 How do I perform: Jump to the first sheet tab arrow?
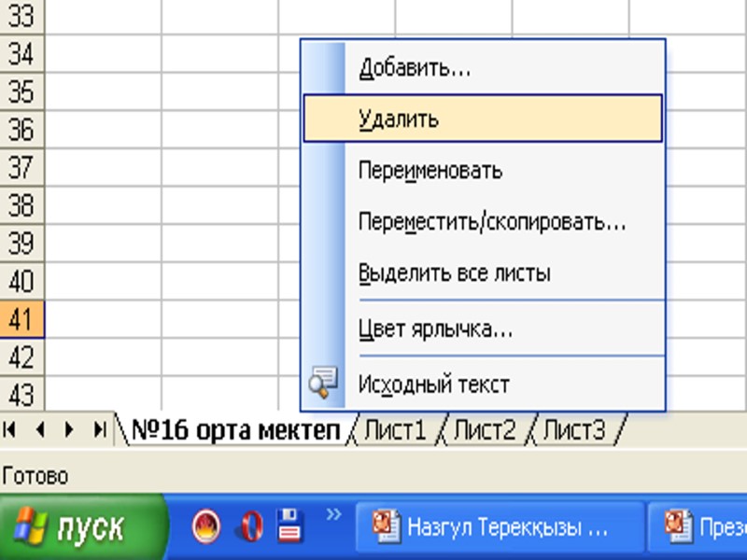10,429
